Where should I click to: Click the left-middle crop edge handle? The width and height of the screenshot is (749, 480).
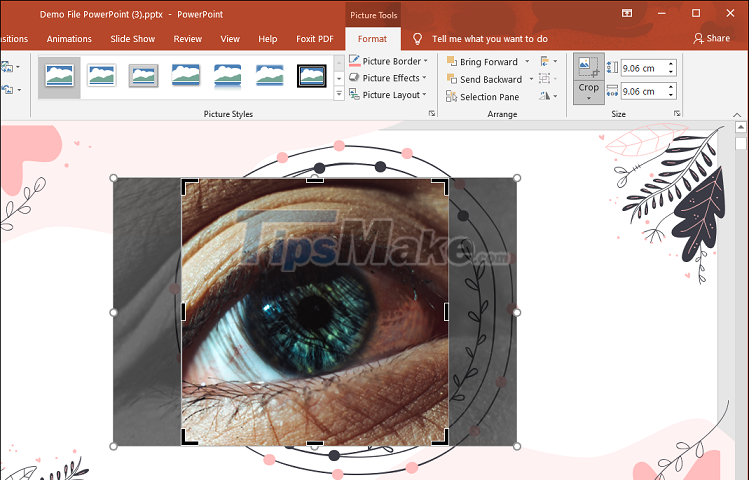point(183,312)
